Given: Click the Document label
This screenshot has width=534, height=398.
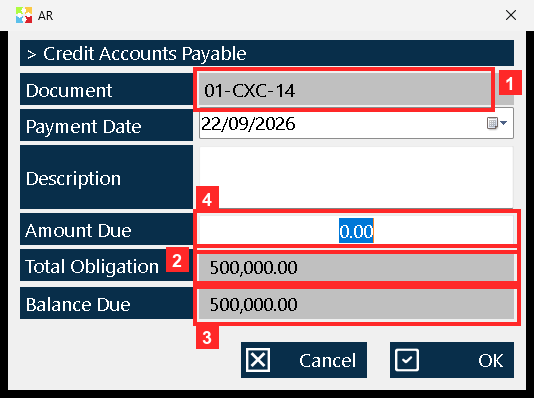Looking at the screenshot, I should point(106,90).
